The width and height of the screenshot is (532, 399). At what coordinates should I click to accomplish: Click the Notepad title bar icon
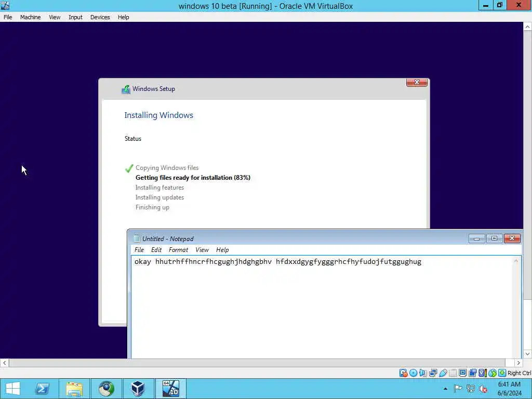pos(137,238)
